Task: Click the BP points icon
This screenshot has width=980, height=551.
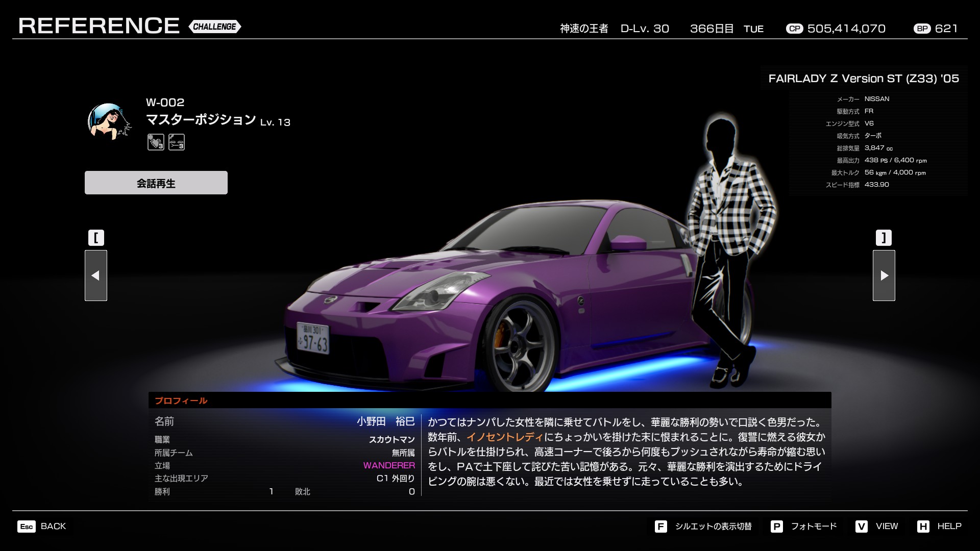Action: [x=922, y=29]
